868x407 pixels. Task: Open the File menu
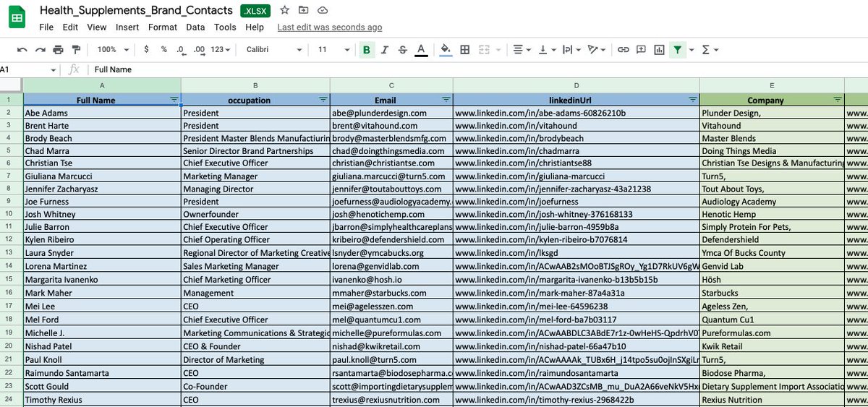46,27
